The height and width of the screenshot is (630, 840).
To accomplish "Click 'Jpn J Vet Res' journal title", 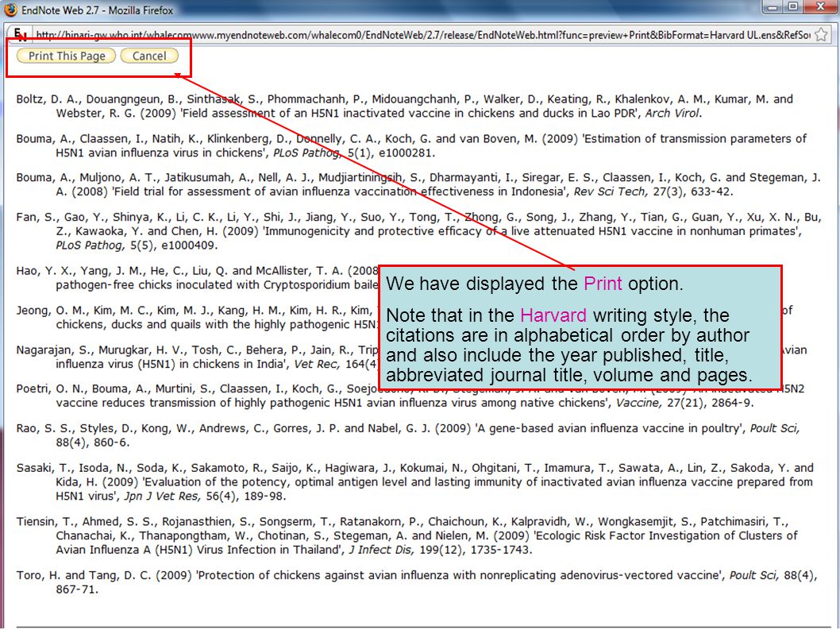I will (162, 496).
